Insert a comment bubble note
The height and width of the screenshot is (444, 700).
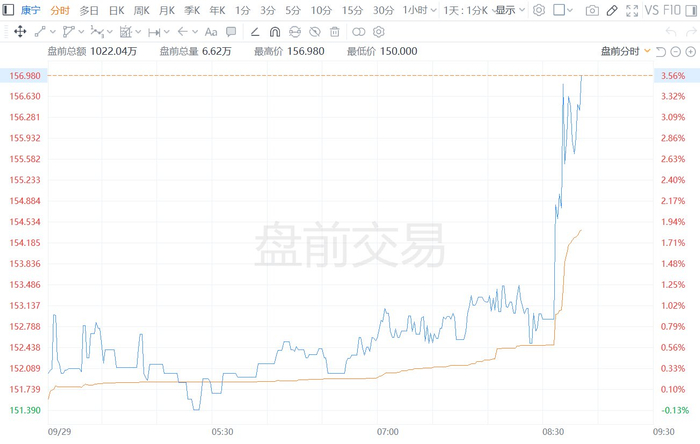[231, 32]
